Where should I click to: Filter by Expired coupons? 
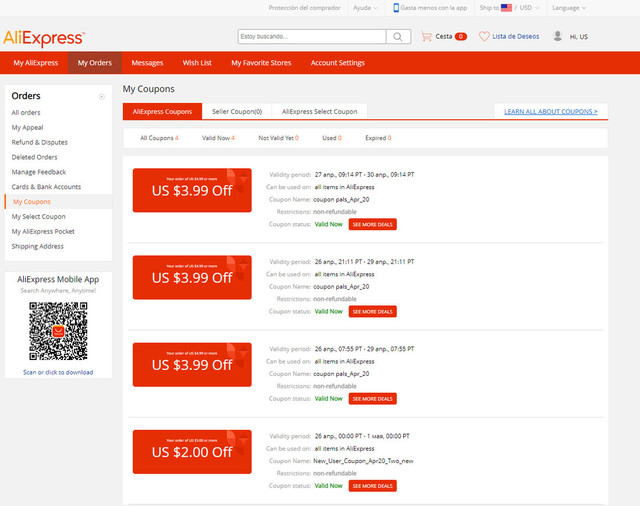(x=378, y=138)
